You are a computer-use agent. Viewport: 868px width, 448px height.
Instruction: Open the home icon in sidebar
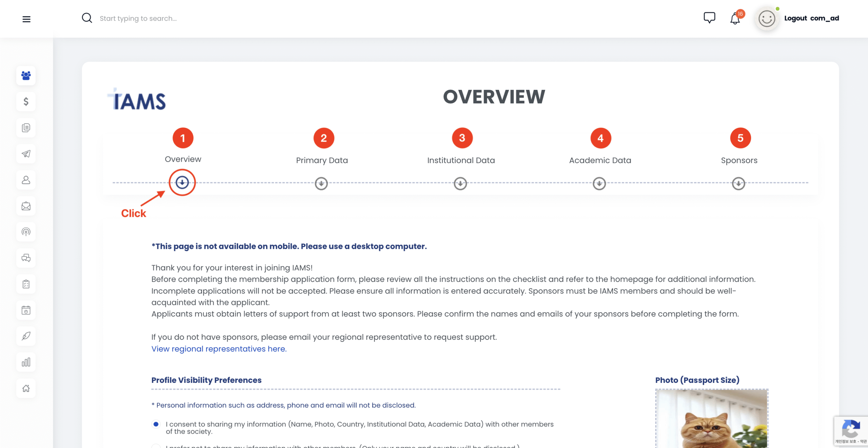(26, 388)
